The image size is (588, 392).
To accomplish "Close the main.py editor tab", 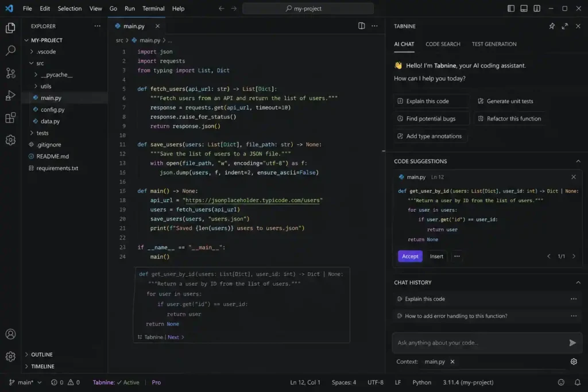I will tap(157, 26).
